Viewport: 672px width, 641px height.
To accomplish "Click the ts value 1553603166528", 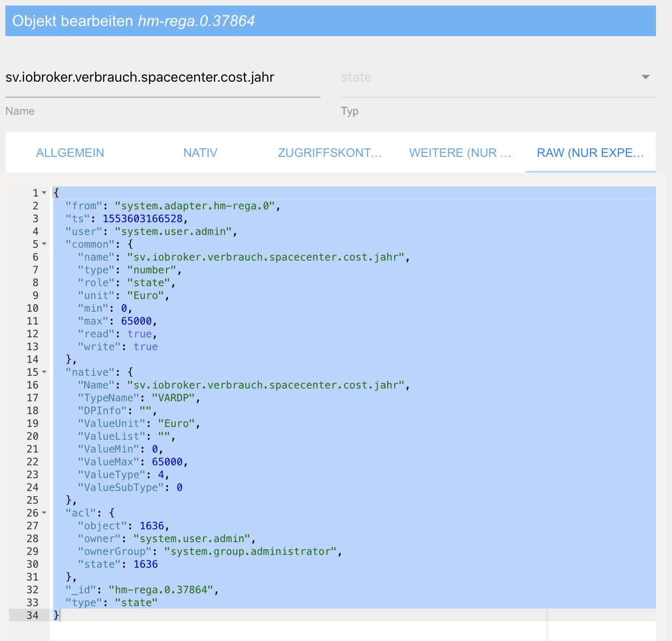I will point(142,219).
